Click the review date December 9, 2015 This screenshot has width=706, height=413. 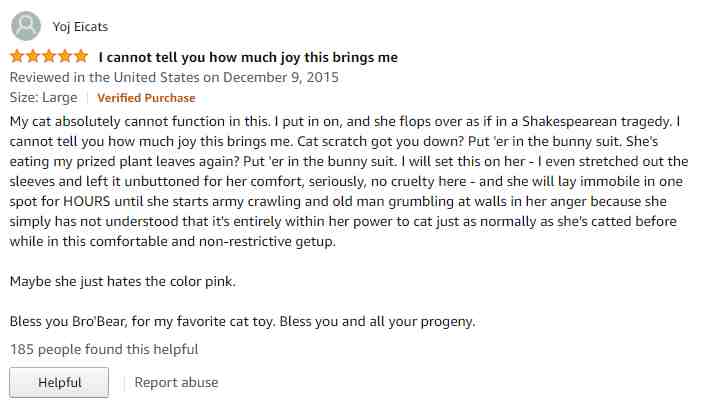pos(281,77)
